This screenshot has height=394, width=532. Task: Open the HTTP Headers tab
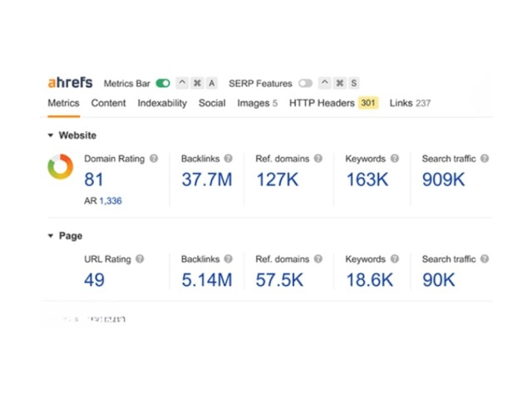coord(322,103)
